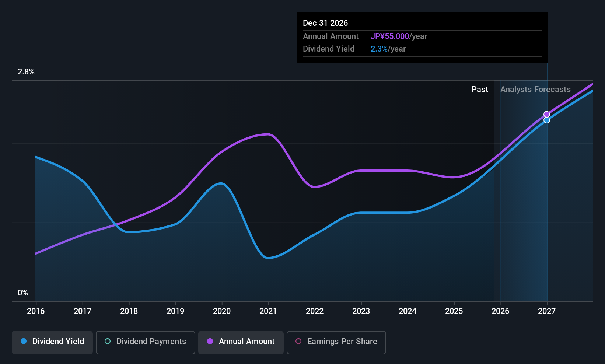Click the Past section label
605x364 pixels.
coord(480,90)
